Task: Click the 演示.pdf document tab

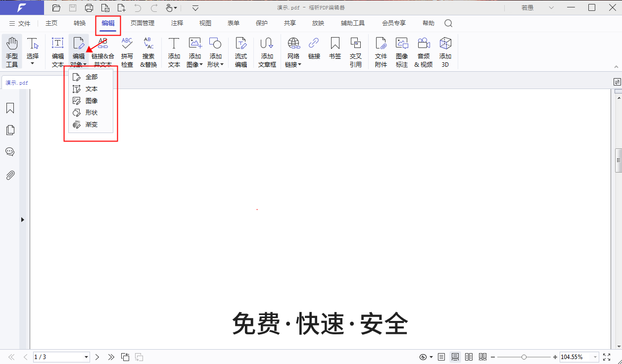Action: pos(16,83)
